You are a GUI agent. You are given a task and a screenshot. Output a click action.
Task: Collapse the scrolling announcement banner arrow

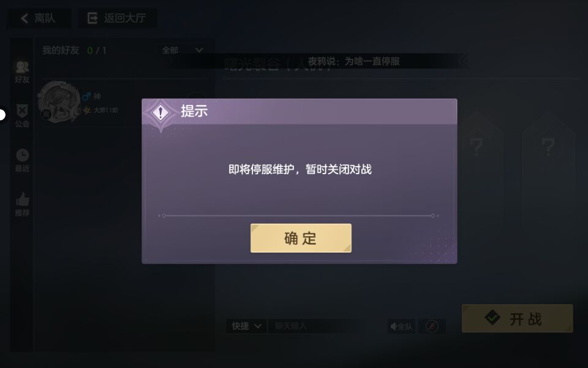(463, 61)
